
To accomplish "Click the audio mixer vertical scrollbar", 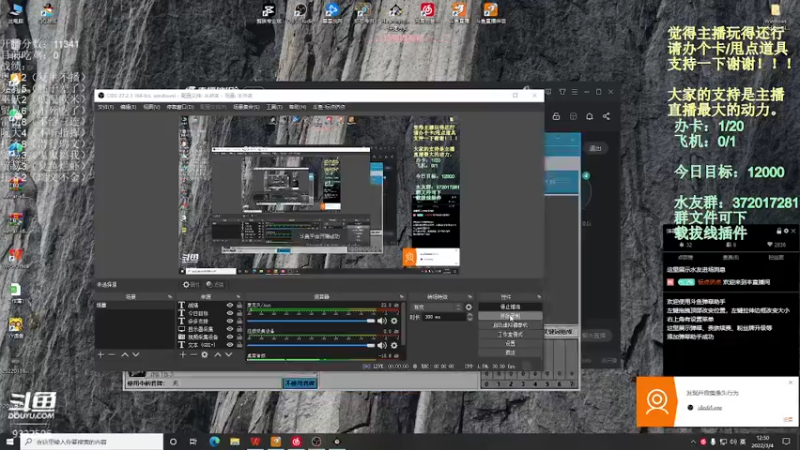I will pos(404,324).
